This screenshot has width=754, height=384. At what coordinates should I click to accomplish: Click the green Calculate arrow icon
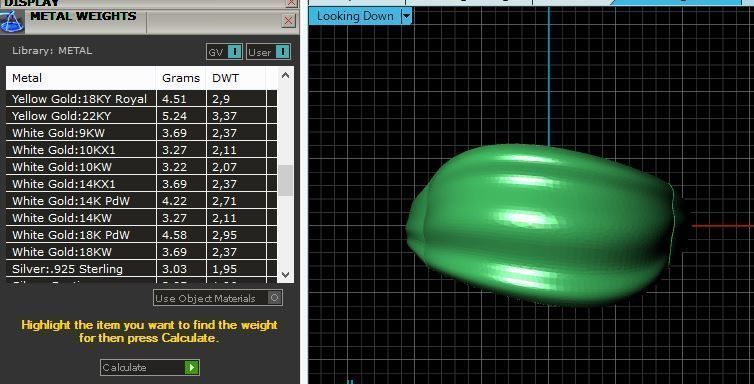point(191,368)
